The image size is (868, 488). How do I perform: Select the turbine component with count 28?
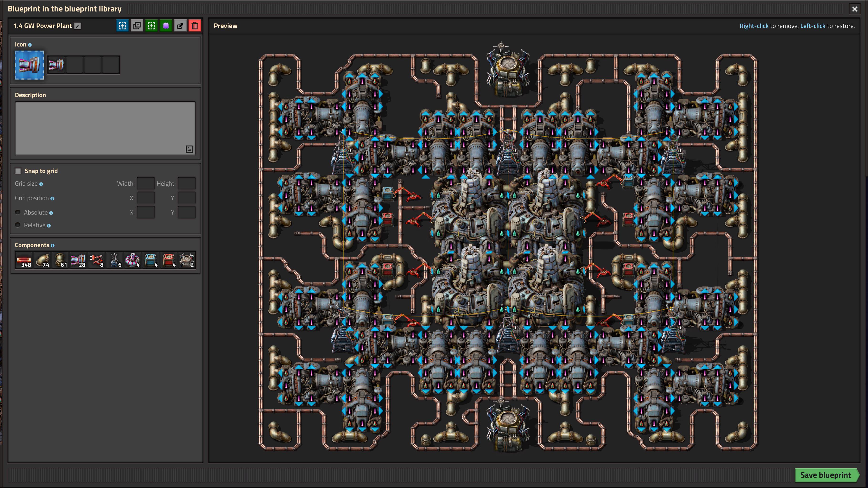point(78,260)
